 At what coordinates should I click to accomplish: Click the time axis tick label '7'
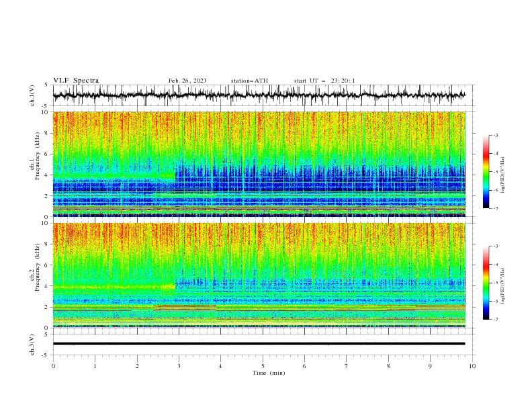click(x=347, y=366)
